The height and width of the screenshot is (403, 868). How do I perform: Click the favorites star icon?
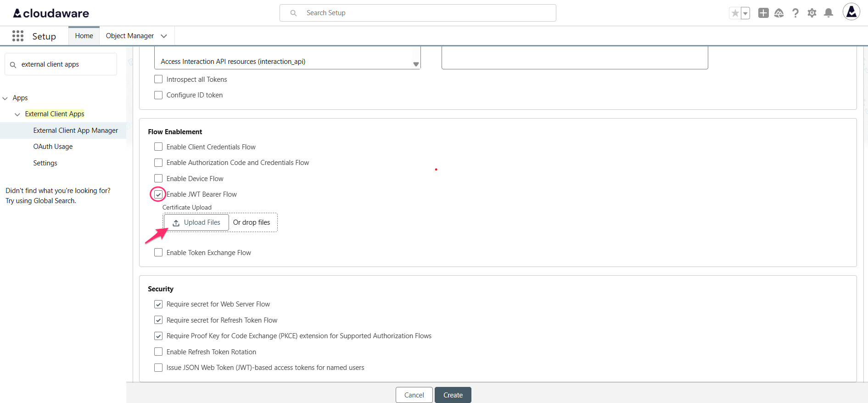[x=735, y=13]
